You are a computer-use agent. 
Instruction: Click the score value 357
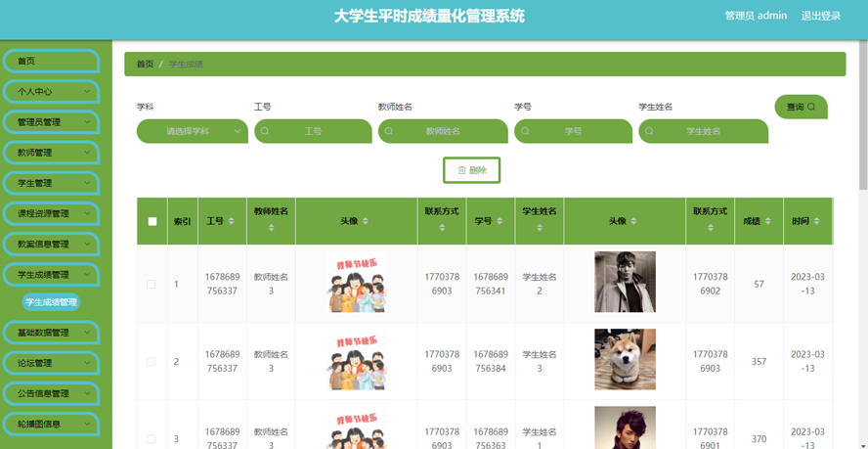click(x=759, y=362)
